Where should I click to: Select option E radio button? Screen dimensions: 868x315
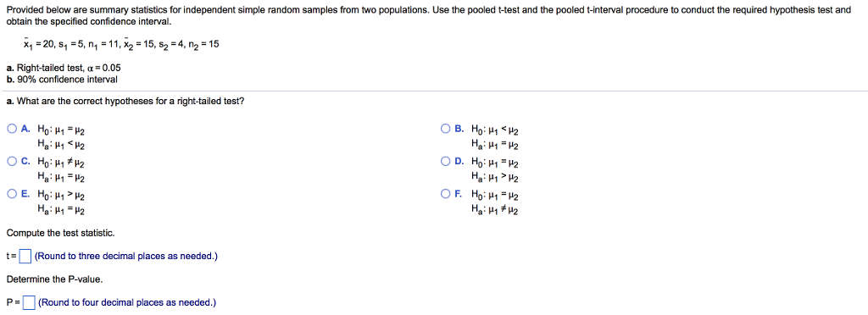tap(13, 194)
